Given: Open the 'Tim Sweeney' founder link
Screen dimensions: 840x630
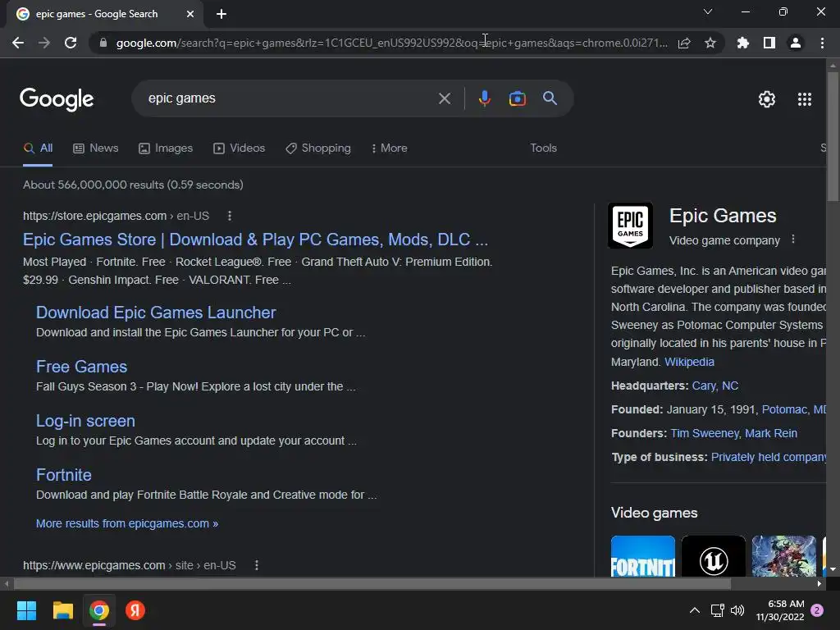Looking at the screenshot, I should click(x=705, y=433).
